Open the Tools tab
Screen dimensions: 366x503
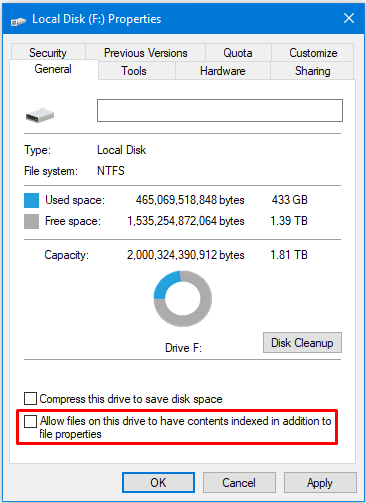[x=134, y=71]
